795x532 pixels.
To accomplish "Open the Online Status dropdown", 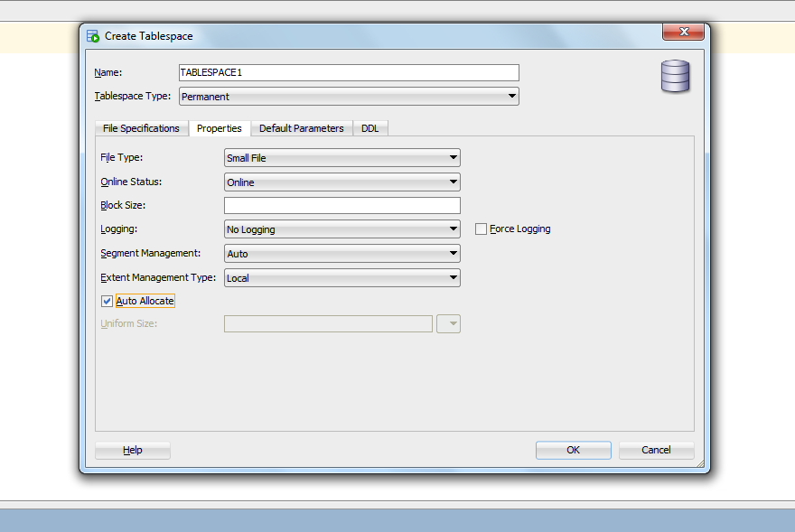I will pyautogui.click(x=341, y=182).
